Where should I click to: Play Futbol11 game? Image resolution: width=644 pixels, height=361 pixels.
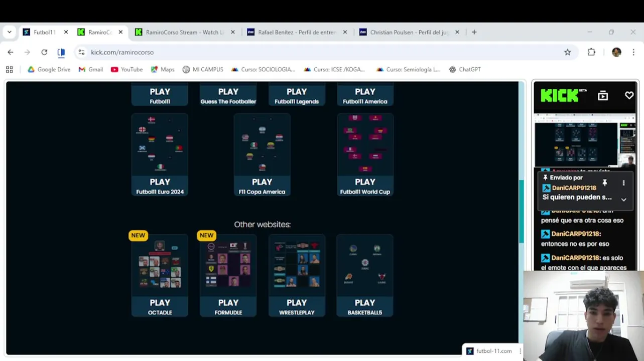(160, 96)
